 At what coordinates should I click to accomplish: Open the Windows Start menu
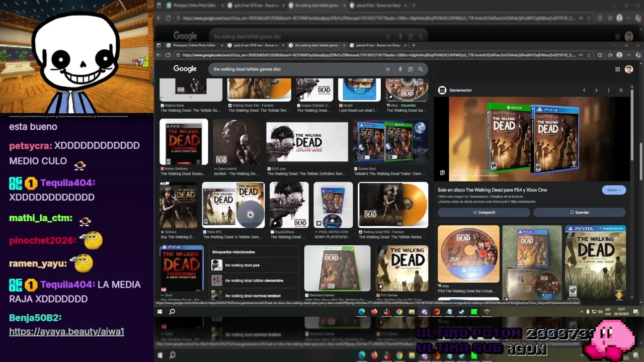coord(159,312)
